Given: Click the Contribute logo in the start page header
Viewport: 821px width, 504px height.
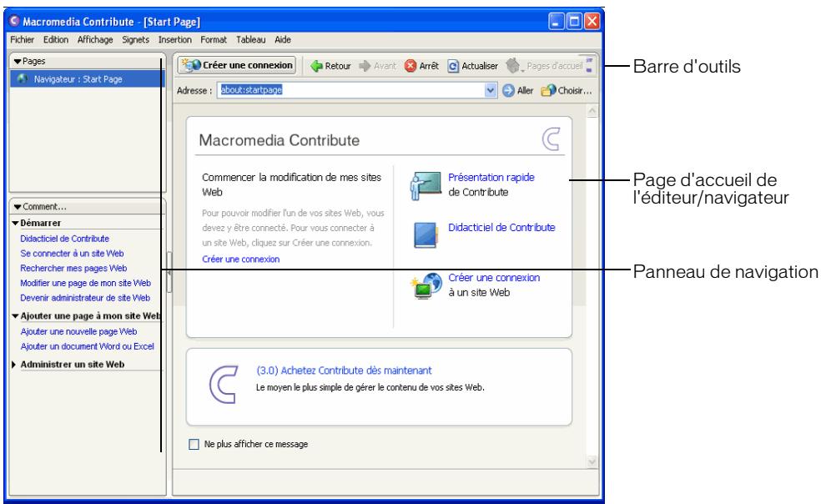Looking at the screenshot, I should 551,139.
